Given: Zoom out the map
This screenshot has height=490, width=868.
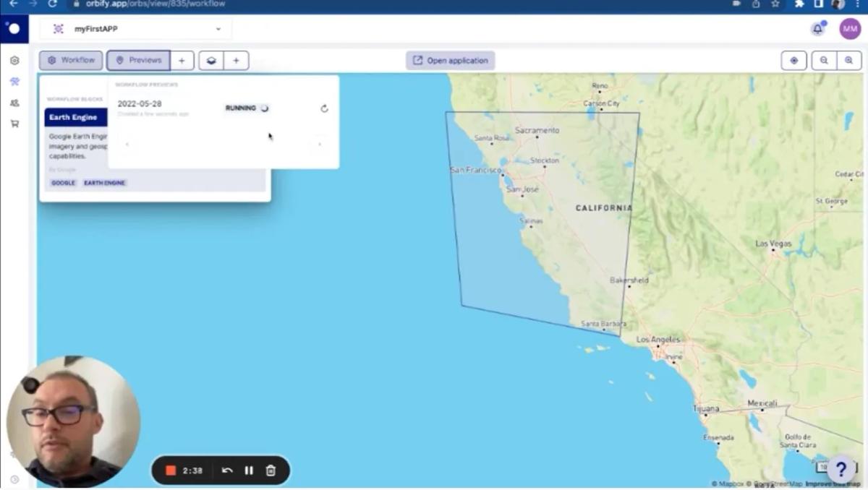Looking at the screenshot, I should [824, 61].
